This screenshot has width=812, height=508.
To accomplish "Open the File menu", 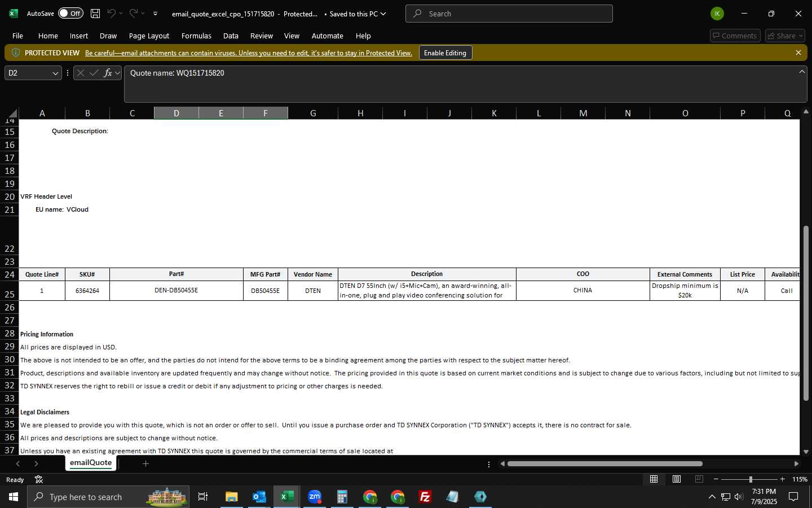I will click(17, 36).
